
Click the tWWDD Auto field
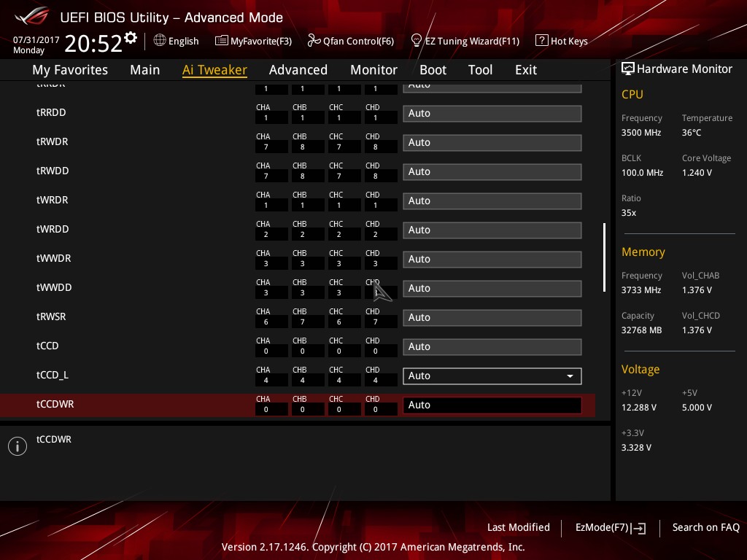[x=492, y=288]
